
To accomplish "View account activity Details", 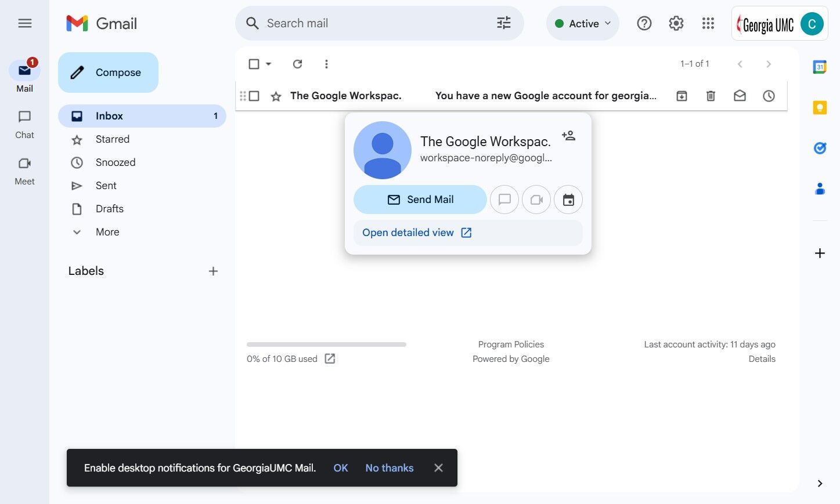I will coord(762,359).
